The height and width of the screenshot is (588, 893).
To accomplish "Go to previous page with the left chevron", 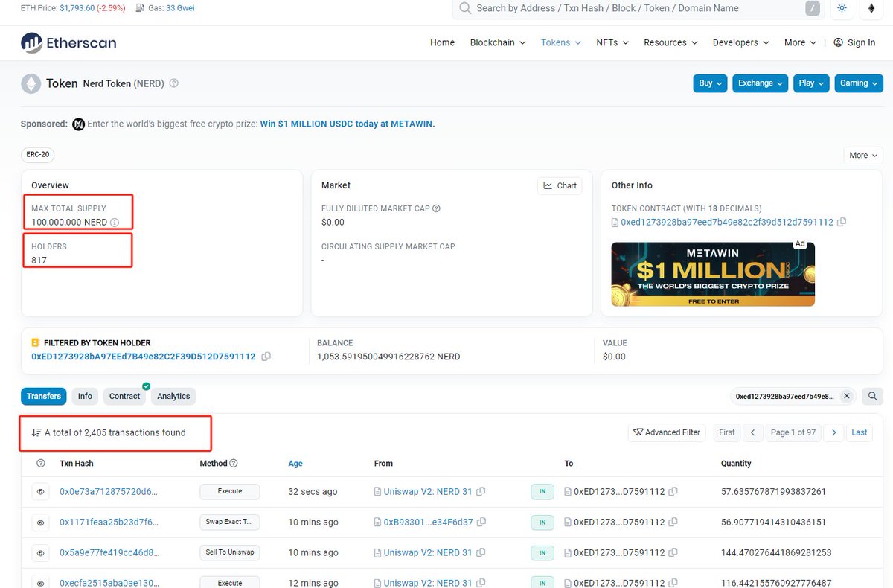I will pyautogui.click(x=753, y=432).
